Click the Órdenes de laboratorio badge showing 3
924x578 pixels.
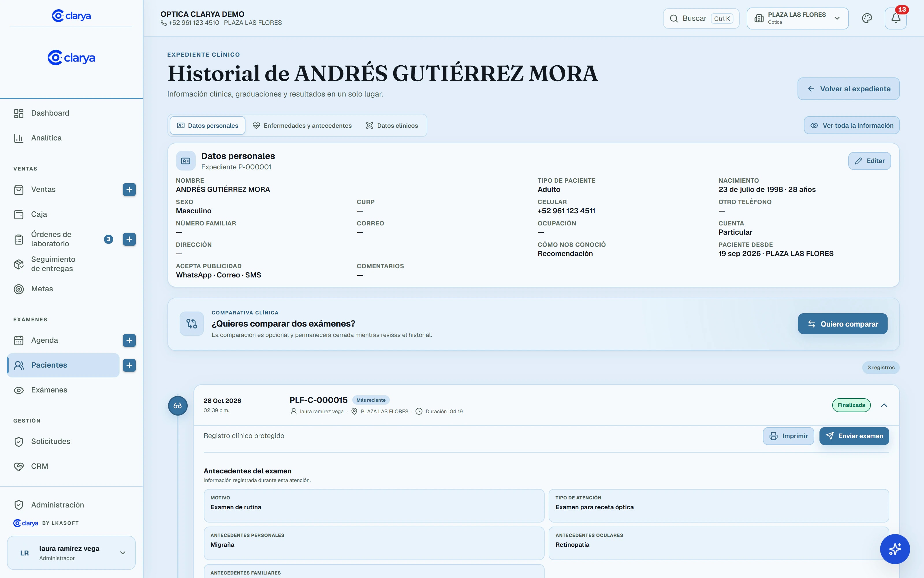coord(109,239)
